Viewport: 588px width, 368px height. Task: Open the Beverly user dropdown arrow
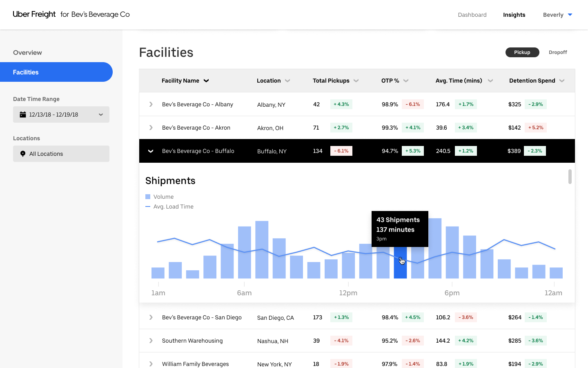[x=570, y=15]
